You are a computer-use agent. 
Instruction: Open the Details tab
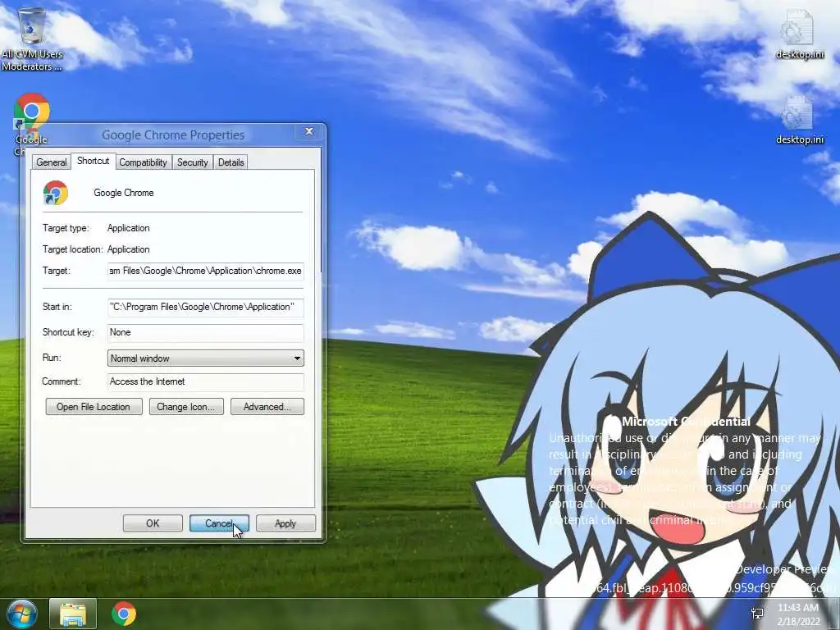pyautogui.click(x=231, y=162)
